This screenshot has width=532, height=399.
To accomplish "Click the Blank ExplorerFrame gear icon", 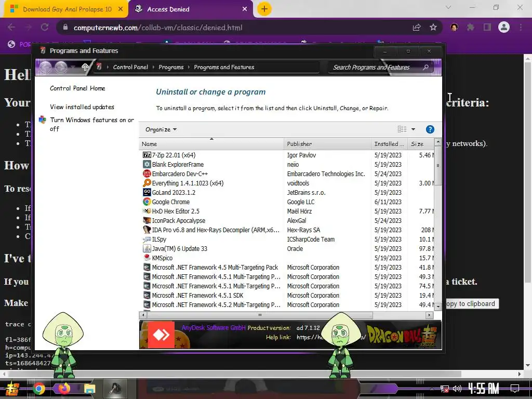I will (147, 164).
